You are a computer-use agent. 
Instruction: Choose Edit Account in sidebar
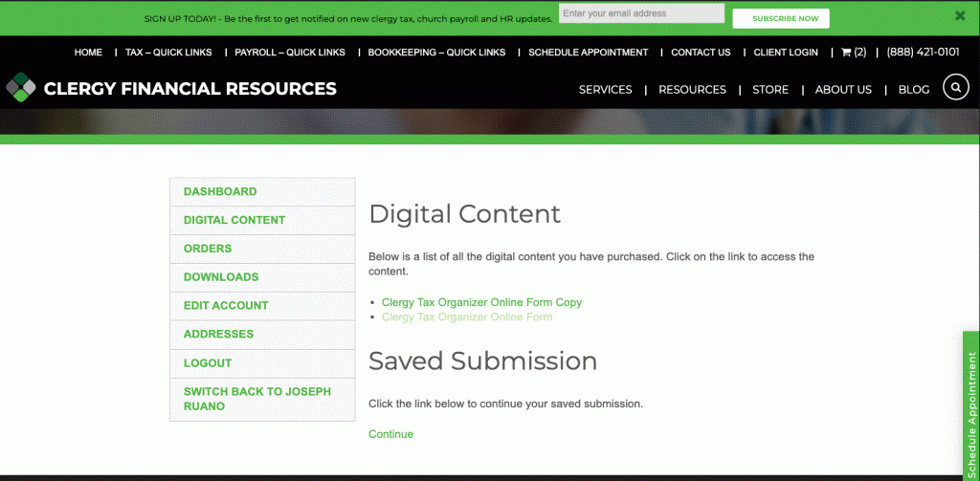tap(262, 306)
